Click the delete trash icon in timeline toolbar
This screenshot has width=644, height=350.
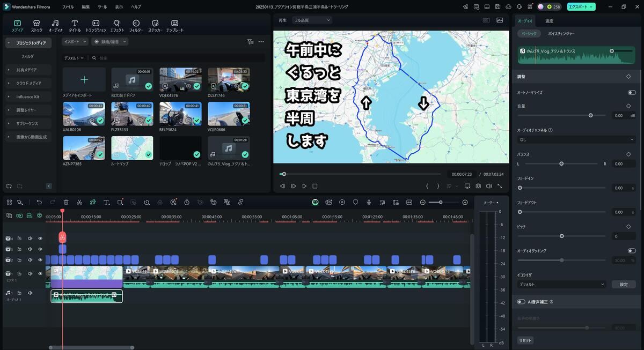point(66,202)
